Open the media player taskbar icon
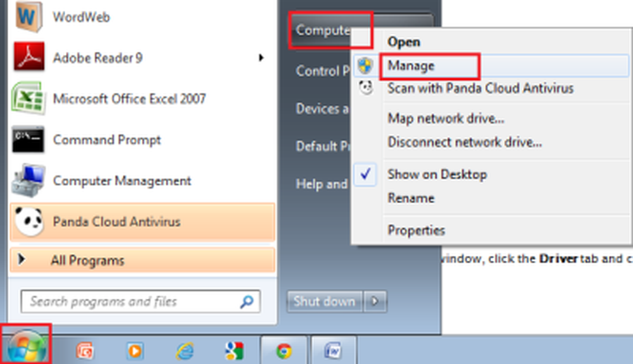This screenshot has width=633, height=364. coord(135,351)
